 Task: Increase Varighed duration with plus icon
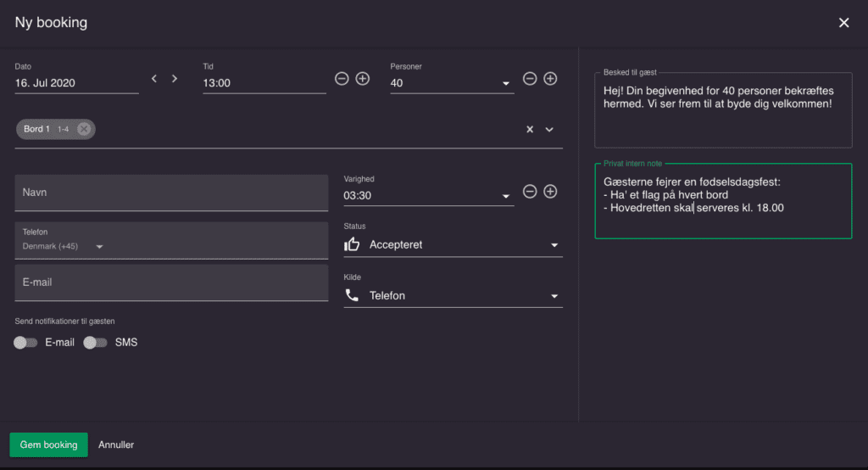click(550, 192)
